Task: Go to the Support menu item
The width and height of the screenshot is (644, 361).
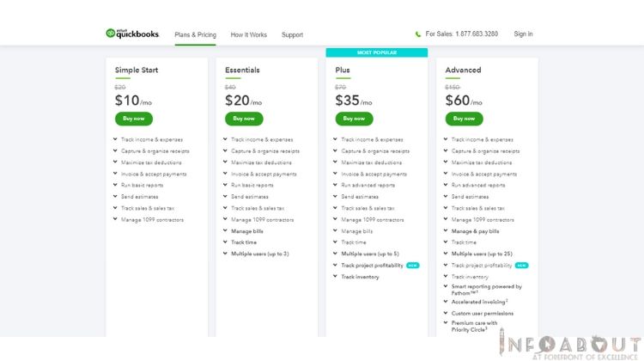Action: tap(292, 35)
